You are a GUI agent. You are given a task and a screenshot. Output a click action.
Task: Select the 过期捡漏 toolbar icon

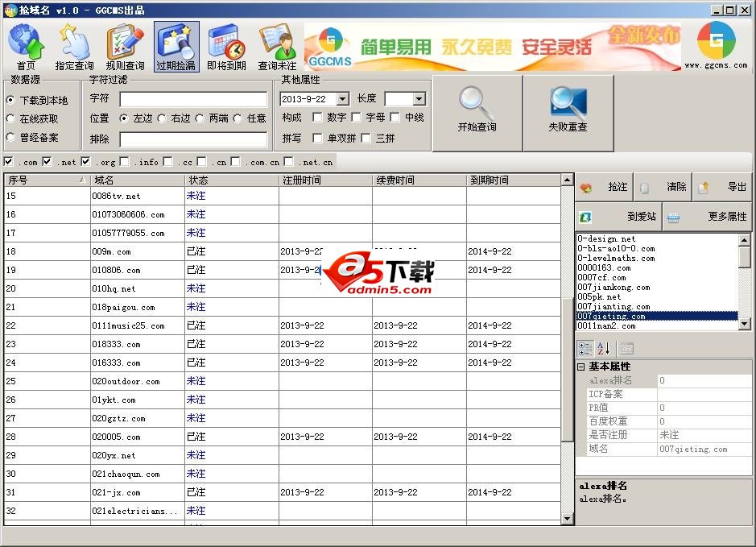pyautogui.click(x=176, y=47)
